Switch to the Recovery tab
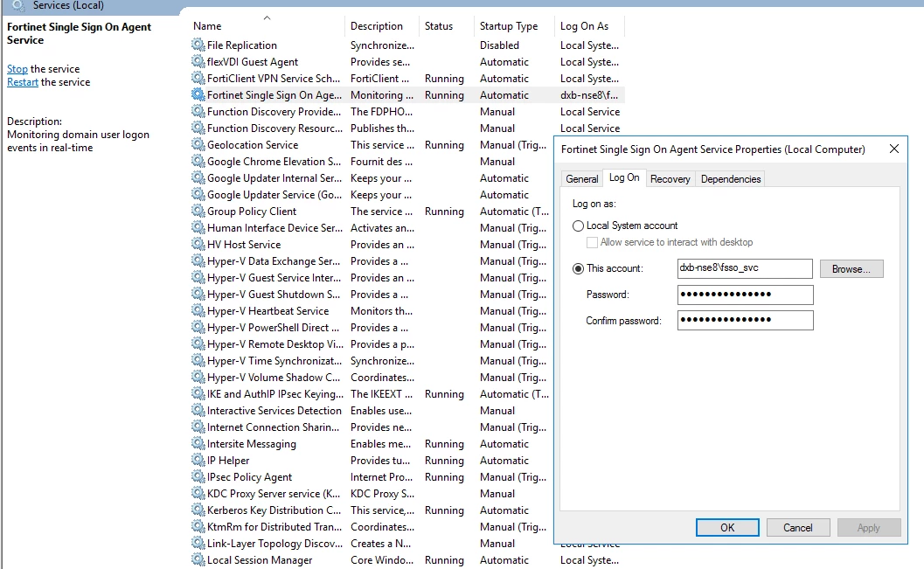Screen dimensions: 924x569 pos(670,179)
